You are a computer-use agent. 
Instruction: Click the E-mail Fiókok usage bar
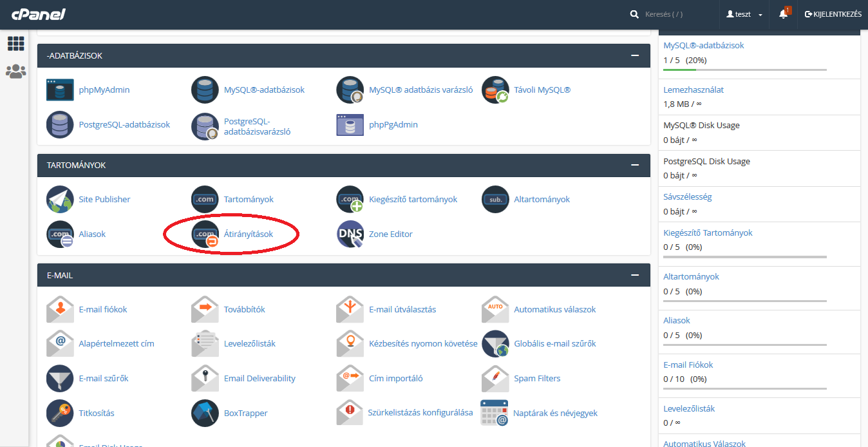click(x=745, y=388)
